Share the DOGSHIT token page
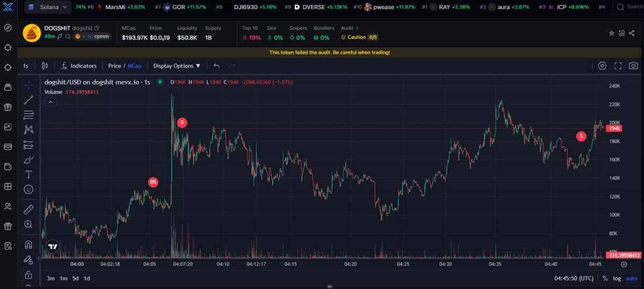This screenshot has height=289, width=644. (x=632, y=33)
